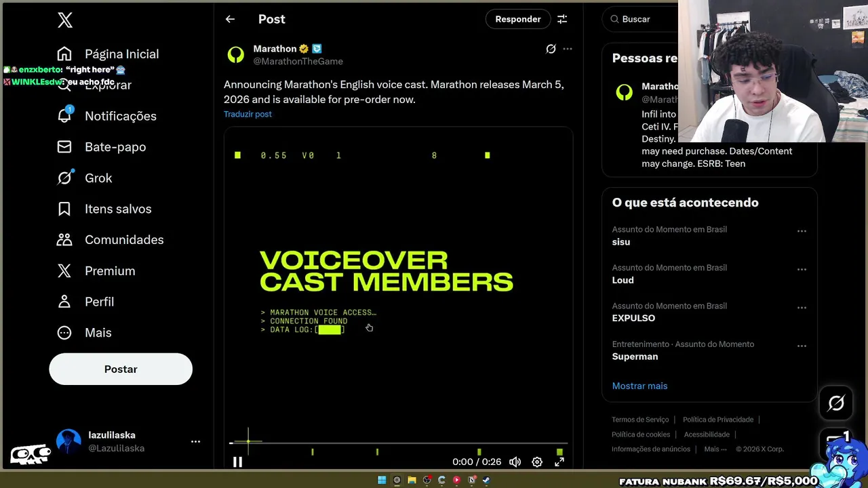This screenshot has height=488, width=868.
Task: Open options dots for EXPULSO trend
Action: pos(802,308)
